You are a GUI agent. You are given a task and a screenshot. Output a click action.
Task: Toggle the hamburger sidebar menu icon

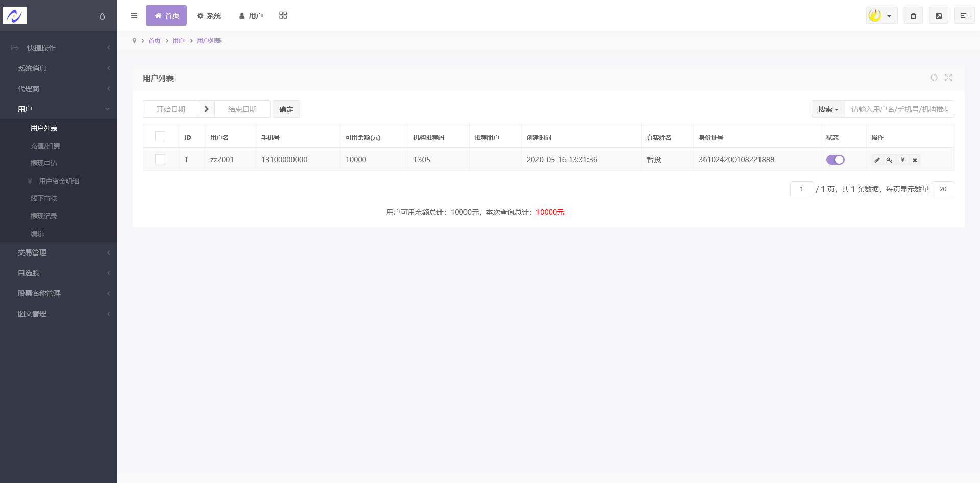click(134, 16)
